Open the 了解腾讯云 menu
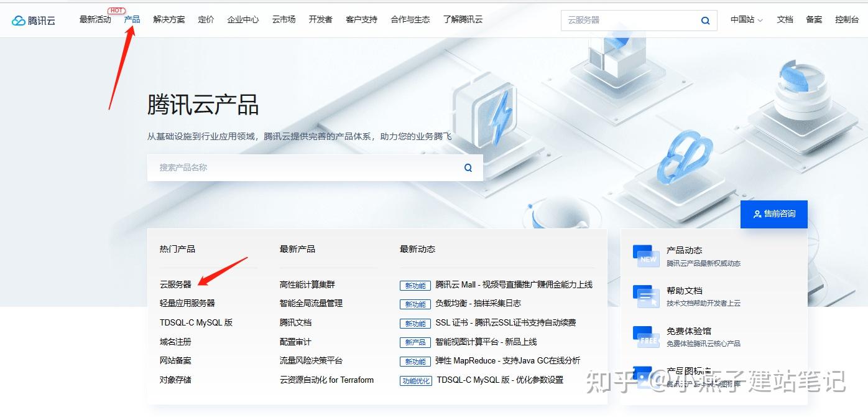 pyautogui.click(x=463, y=19)
